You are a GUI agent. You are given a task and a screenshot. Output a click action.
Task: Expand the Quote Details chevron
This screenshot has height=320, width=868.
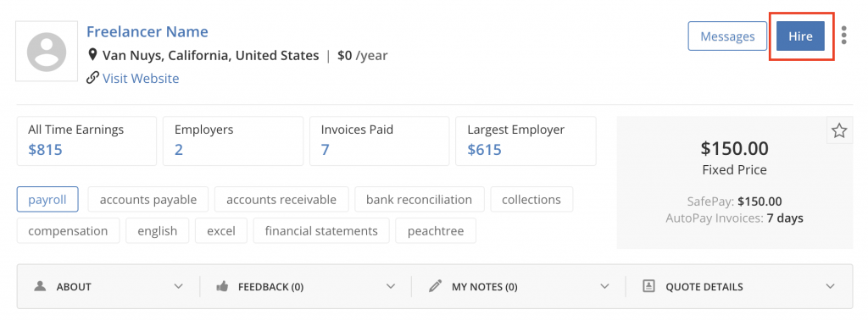pos(830,286)
